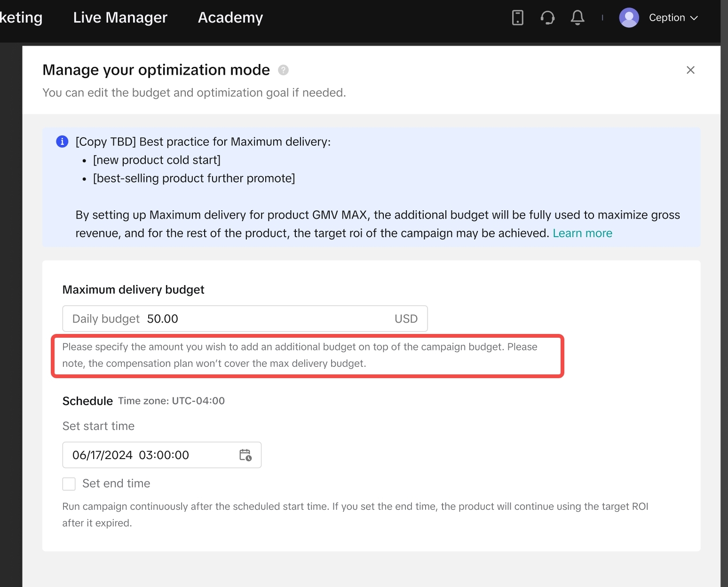Click the USD currency label
Screen dimensions: 728x587
click(x=406, y=319)
